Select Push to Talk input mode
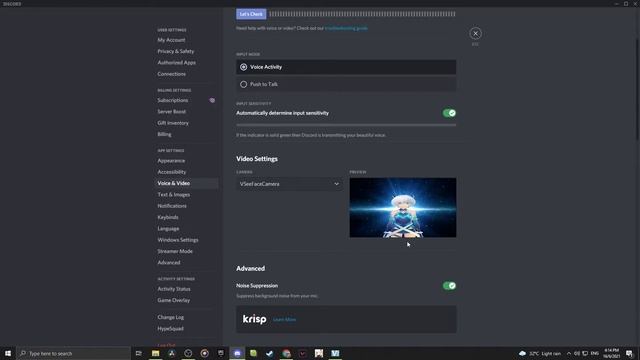Screen dimensions: 640x360 (346, 84)
